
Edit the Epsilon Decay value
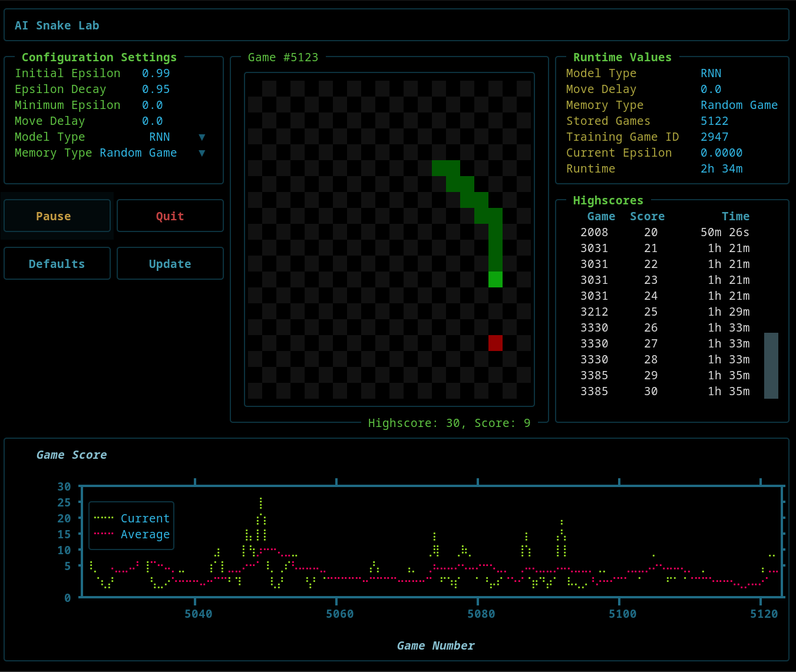(156, 89)
